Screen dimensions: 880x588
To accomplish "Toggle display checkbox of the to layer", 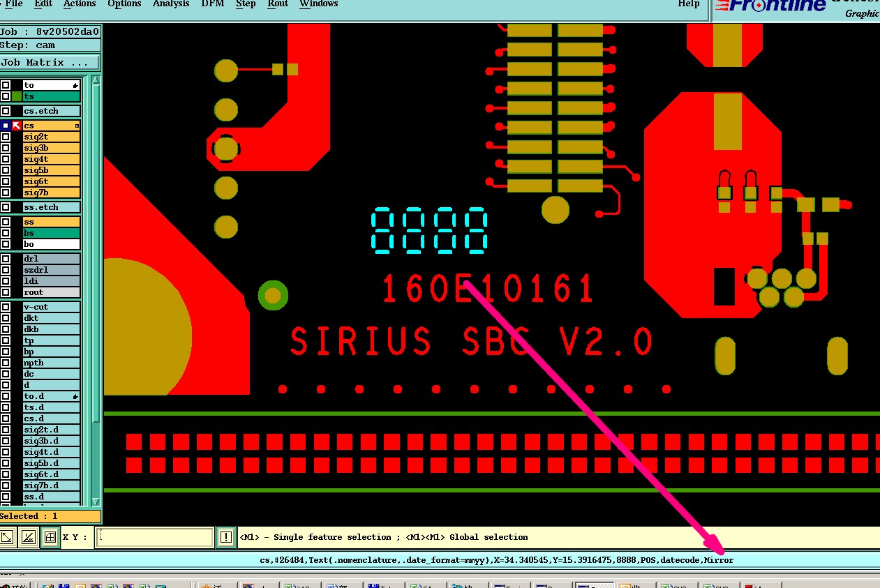I will pos(6,85).
